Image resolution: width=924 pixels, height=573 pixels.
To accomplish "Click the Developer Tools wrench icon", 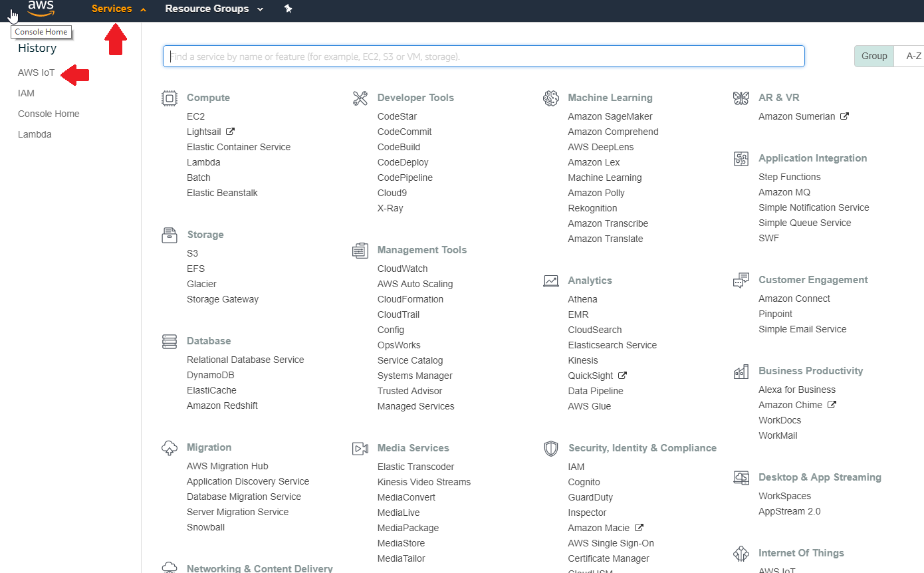I will tap(360, 98).
